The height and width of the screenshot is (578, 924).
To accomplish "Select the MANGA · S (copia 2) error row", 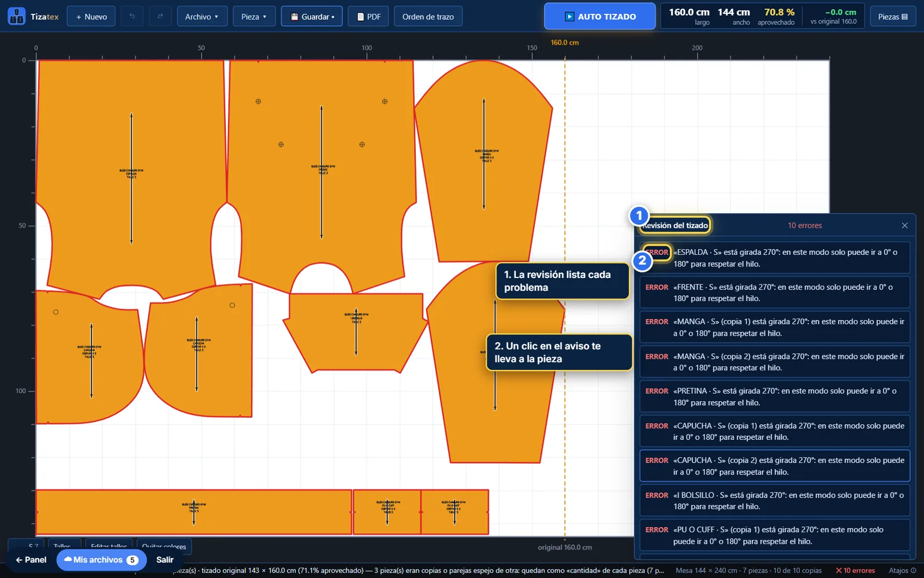I will pos(774,362).
